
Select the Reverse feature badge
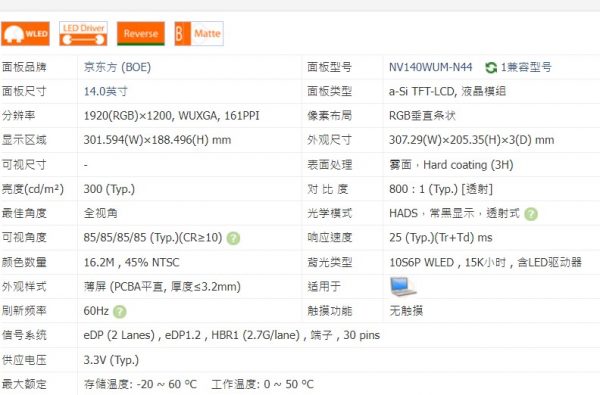click(141, 34)
